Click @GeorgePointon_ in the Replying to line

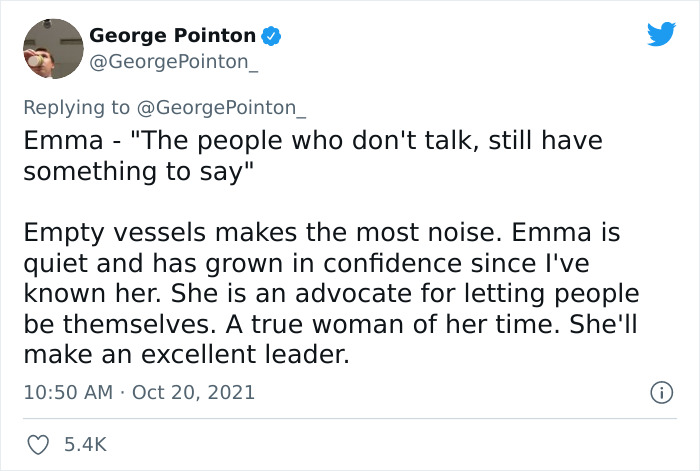[221, 108]
